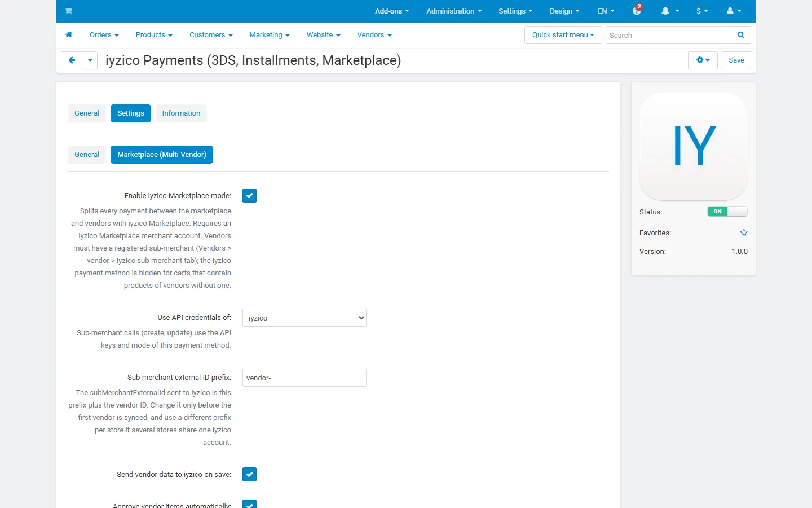Click the Favorites: label
This screenshot has width=812, height=508.
655,233
